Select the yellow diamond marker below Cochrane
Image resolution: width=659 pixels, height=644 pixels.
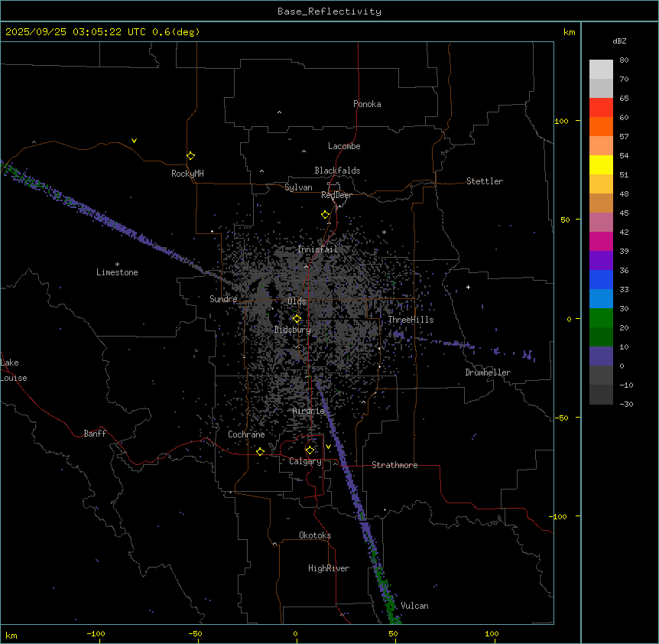point(260,452)
